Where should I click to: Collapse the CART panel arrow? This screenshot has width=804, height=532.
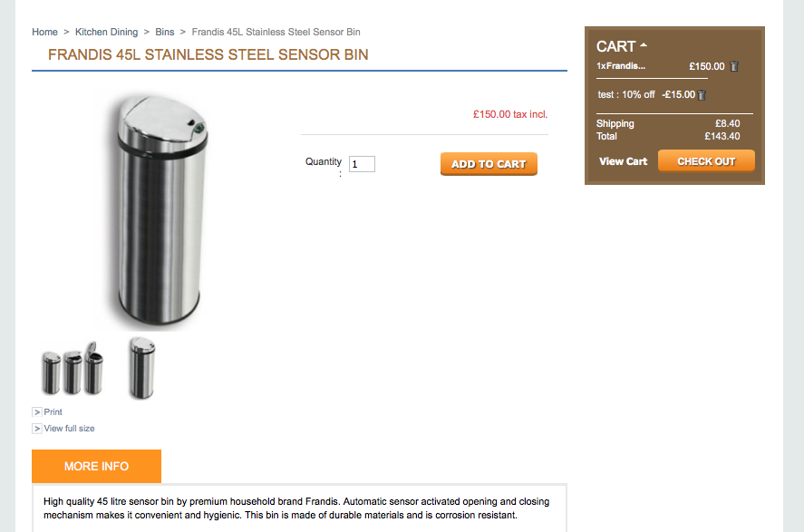point(644,45)
